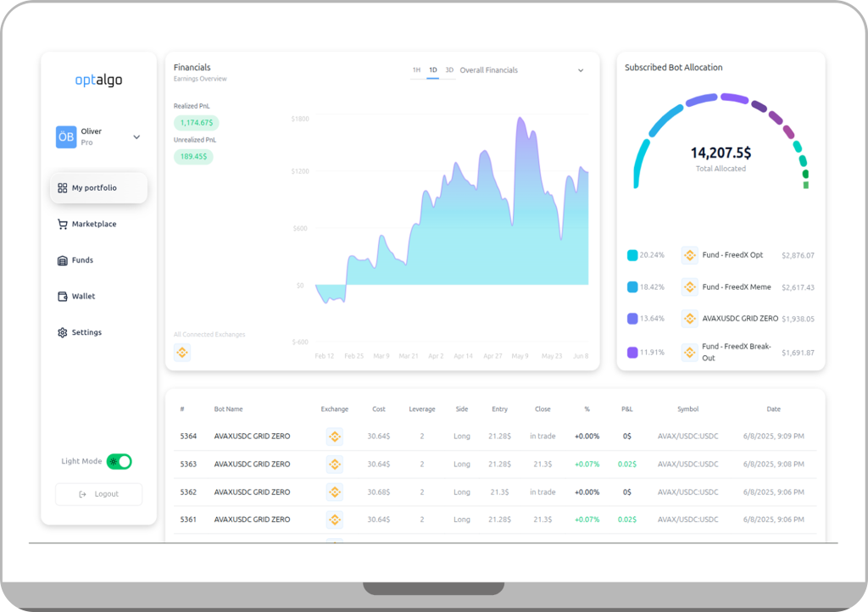Click exchange icon for trade 5364
The height and width of the screenshot is (612, 868).
[334, 437]
